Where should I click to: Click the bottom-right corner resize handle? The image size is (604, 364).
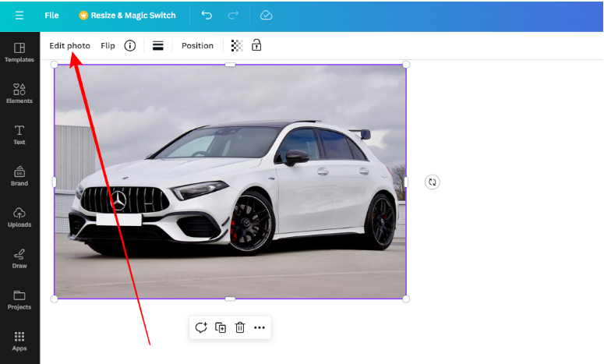[406, 299]
